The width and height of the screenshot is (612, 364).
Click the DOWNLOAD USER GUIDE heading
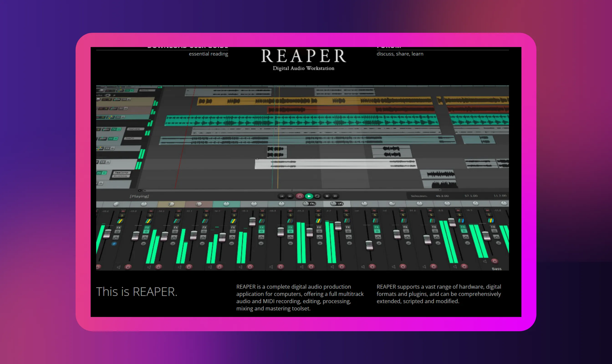tap(188, 47)
